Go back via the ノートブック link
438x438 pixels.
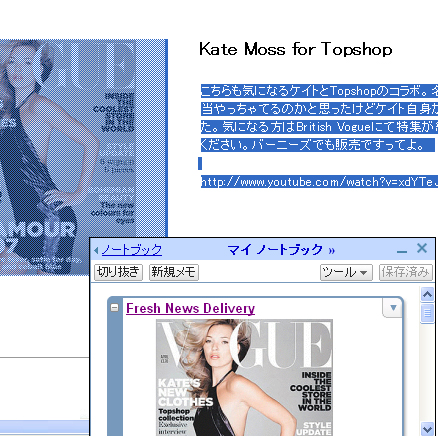click(132, 250)
